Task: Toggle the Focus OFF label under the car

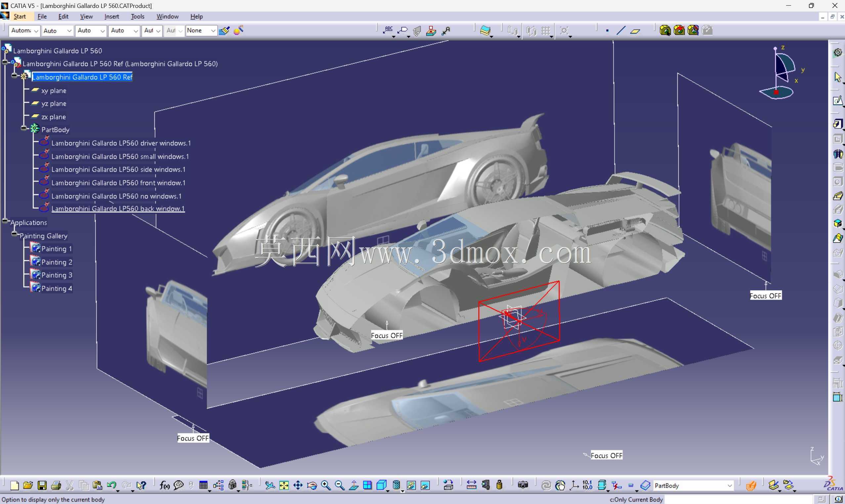Action: point(387,336)
